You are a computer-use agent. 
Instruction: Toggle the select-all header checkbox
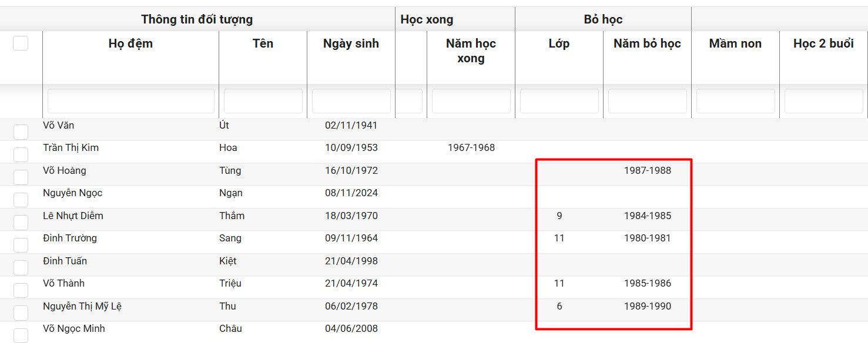coord(21,43)
